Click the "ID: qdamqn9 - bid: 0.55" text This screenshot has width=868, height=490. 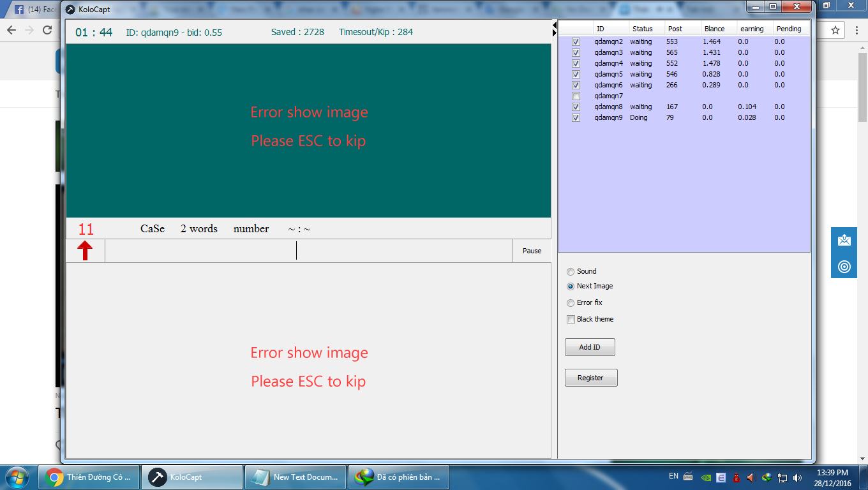(174, 33)
